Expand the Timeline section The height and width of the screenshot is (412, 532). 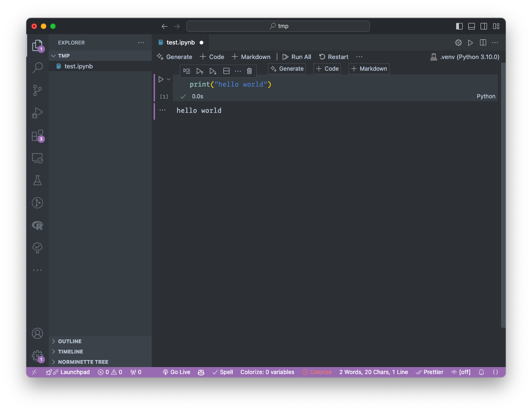[100, 352]
